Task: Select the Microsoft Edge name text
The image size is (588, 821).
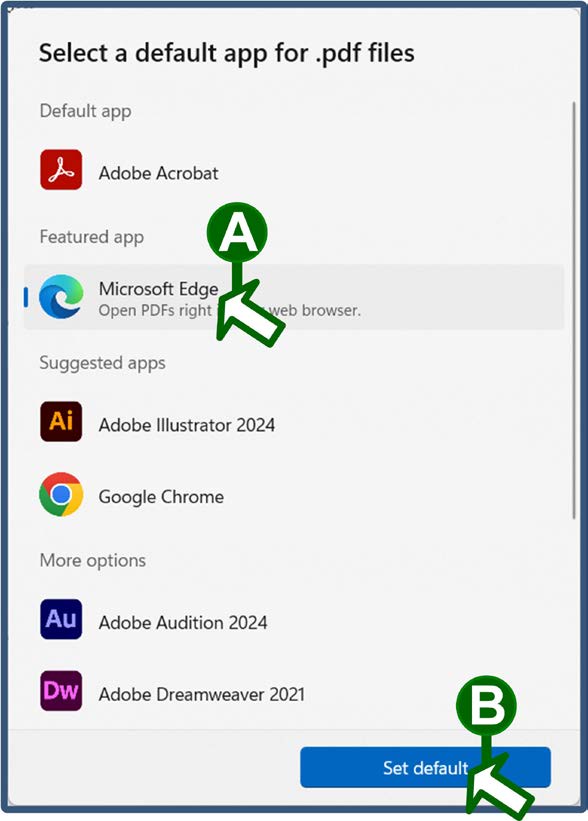Action: click(x=159, y=289)
